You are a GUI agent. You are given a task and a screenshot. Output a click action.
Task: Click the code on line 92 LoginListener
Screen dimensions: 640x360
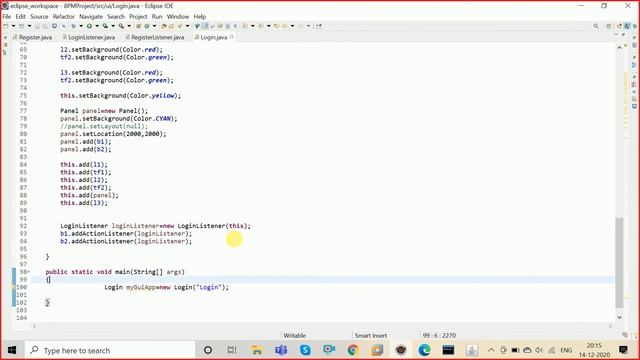[155, 226]
